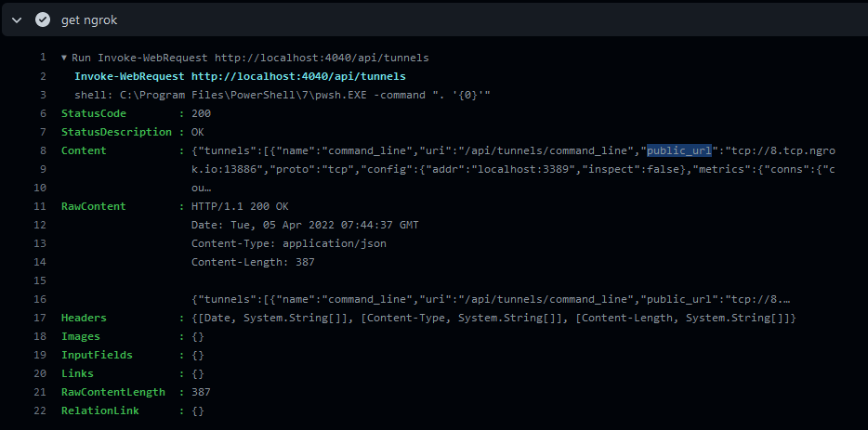
Task: Click line number 17 for Headers
Action: click(40, 318)
